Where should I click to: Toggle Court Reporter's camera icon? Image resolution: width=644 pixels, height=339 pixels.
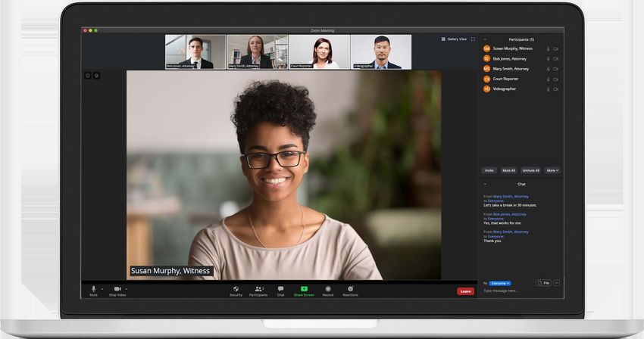click(555, 79)
